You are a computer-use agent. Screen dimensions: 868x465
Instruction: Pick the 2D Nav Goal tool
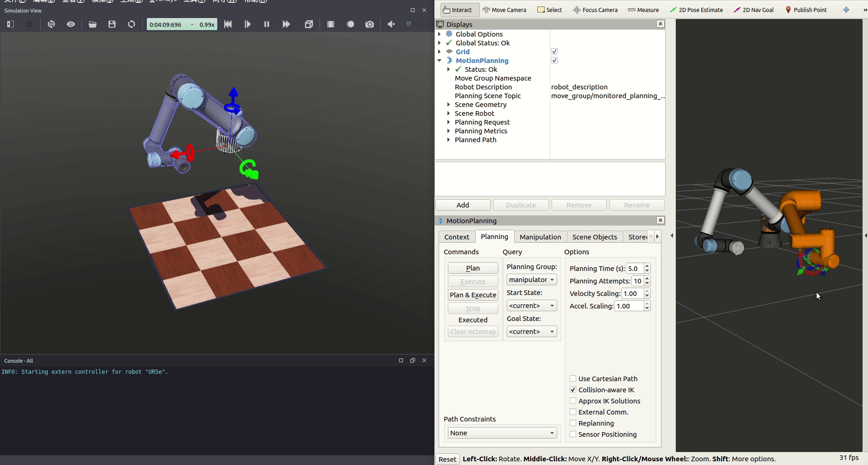(754, 10)
